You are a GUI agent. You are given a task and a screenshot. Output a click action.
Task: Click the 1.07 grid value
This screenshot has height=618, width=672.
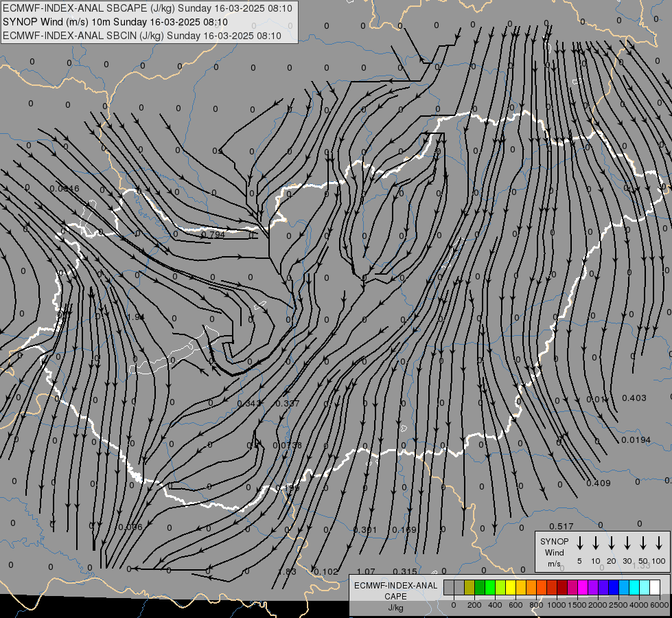pyautogui.click(x=366, y=572)
